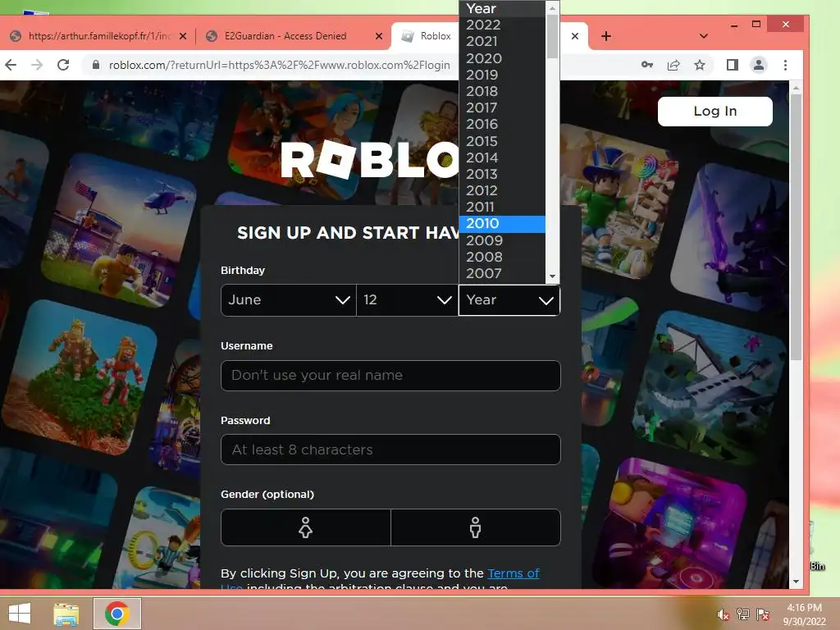
Task: Open the network tray icon
Action: coord(743,614)
